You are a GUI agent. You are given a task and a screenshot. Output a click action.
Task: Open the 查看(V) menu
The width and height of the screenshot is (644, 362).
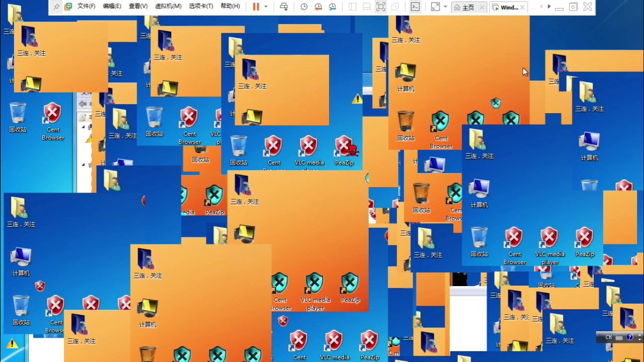[138, 7]
